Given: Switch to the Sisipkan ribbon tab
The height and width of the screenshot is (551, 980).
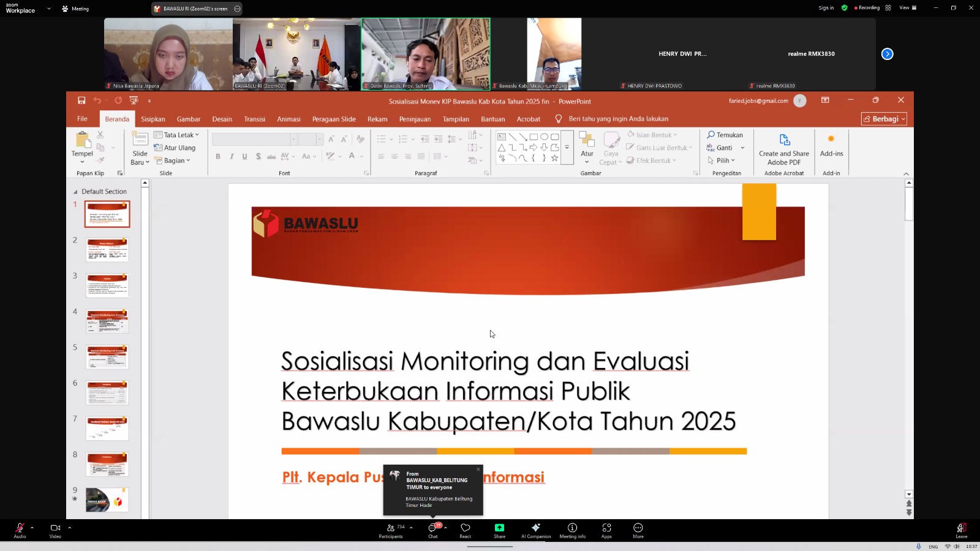Looking at the screenshot, I should [x=153, y=119].
